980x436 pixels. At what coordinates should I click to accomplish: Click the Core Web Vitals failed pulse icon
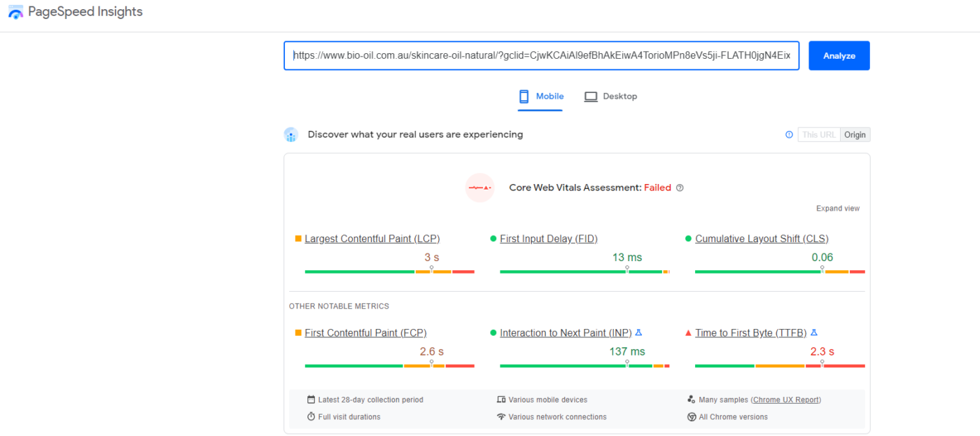point(479,188)
